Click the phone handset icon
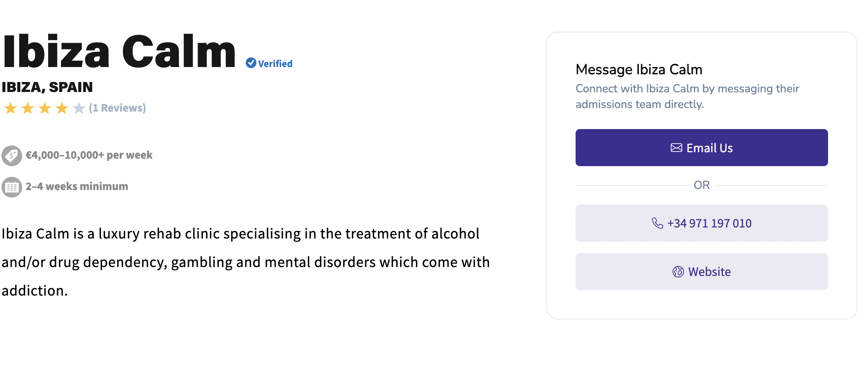868x369 pixels. [x=657, y=223]
